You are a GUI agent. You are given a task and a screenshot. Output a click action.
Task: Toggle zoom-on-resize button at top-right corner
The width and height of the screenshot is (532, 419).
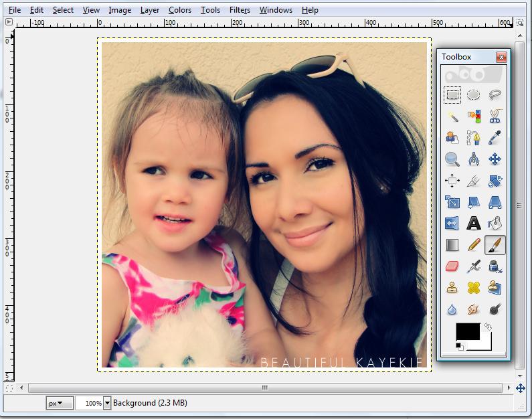[x=521, y=22]
